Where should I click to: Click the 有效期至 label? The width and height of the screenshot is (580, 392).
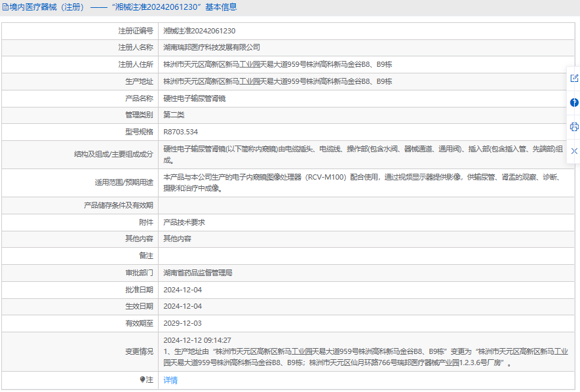pos(139,323)
